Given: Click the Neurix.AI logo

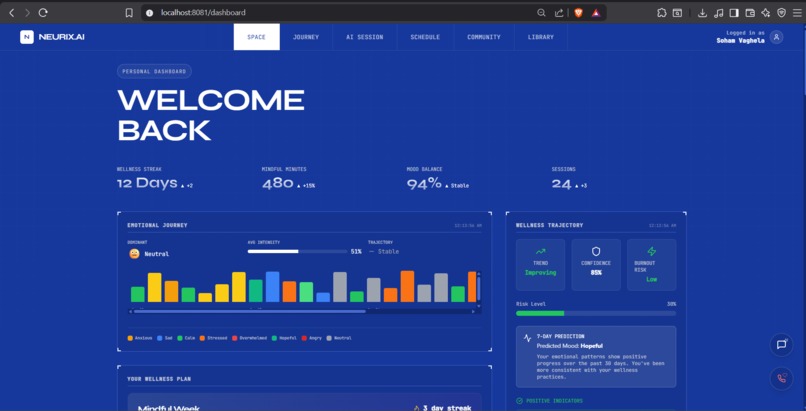Looking at the screenshot, I should click(52, 37).
